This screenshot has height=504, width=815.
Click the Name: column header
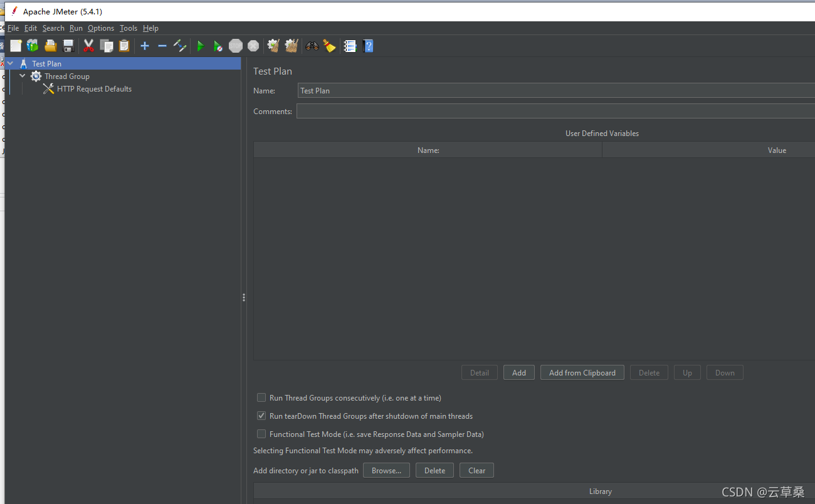pyautogui.click(x=428, y=150)
